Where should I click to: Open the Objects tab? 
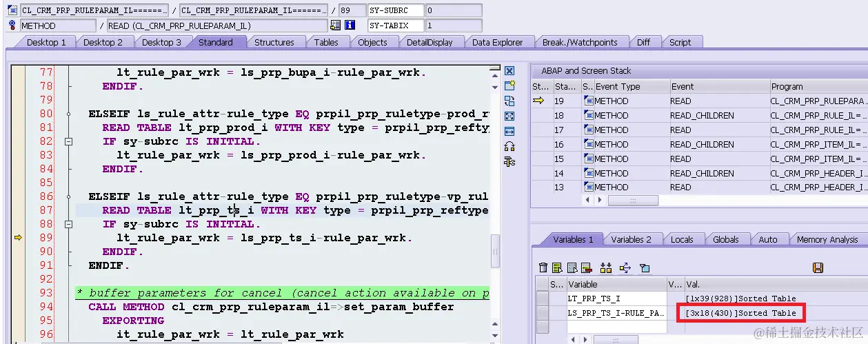pyautogui.click(x=373, y=42)
